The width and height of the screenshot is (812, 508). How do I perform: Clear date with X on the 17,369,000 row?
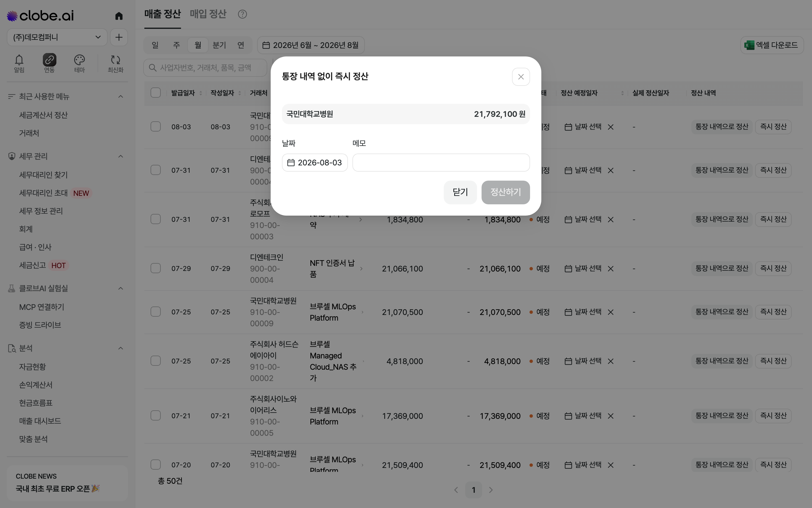[611, 416]
